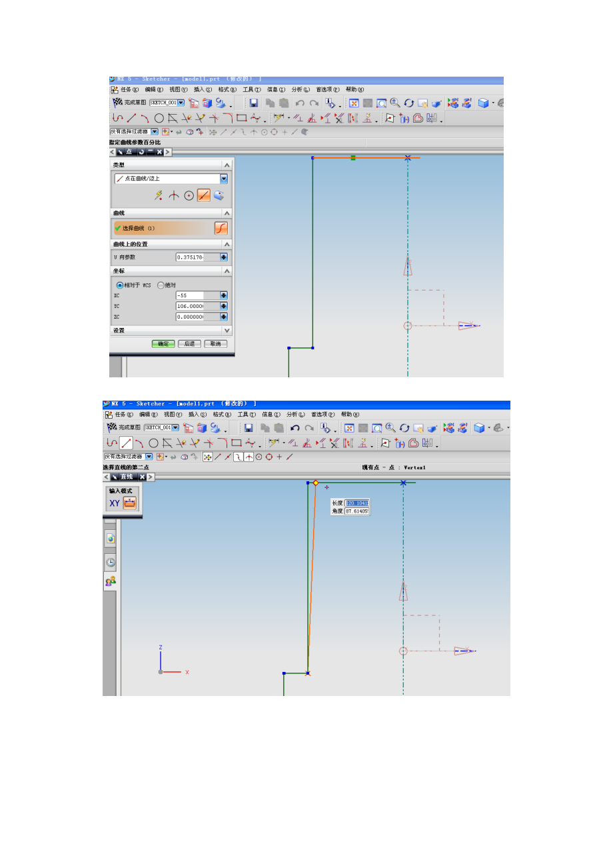Image resolution: width=613 pixels, height=868 pixels.
Task: Select the Point on Curve/Edge type icon
Action: (x=204, y=195)
